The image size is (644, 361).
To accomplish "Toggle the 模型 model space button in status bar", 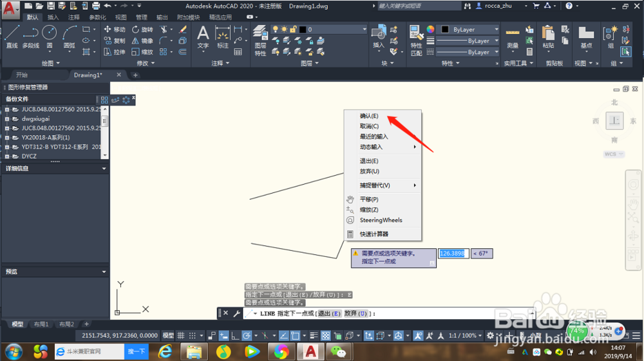I will pos(168,335).
